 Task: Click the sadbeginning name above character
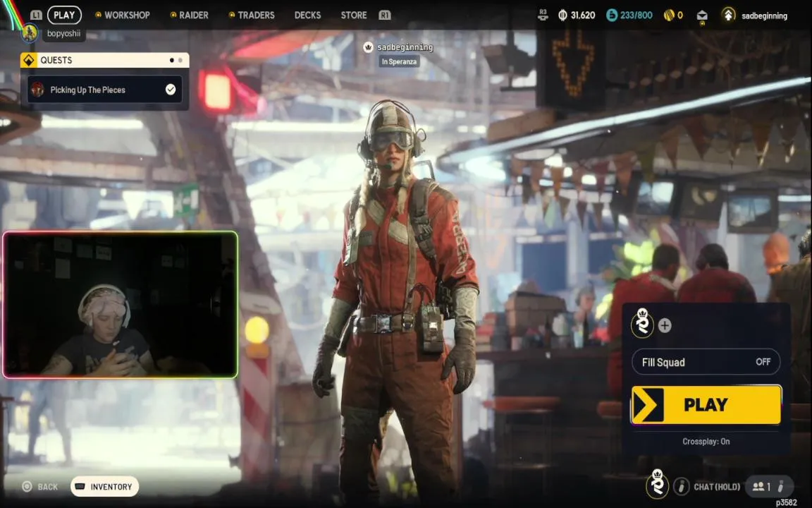click(405, 47)
